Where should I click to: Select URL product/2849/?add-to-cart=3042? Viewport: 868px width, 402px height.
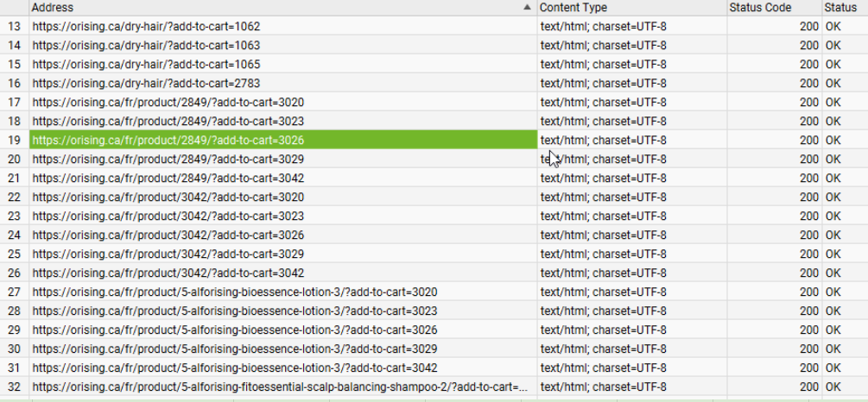click(x=168, y=178)
